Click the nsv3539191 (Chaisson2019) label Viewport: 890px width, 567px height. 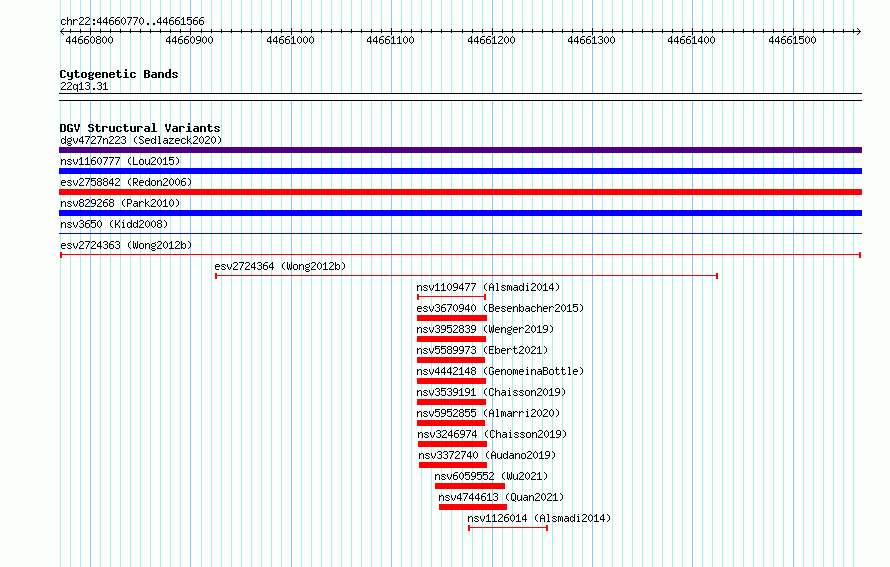click(491, 392)
